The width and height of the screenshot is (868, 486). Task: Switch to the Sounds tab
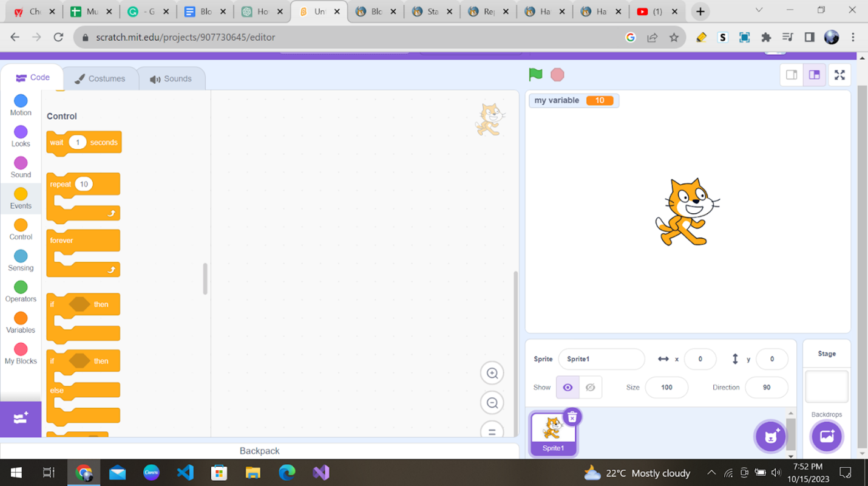(171, 78)
